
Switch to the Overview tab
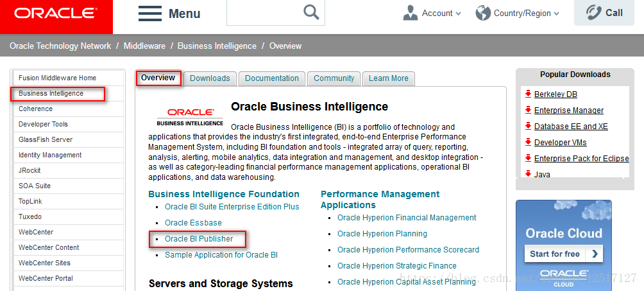(x=158, y=77)
